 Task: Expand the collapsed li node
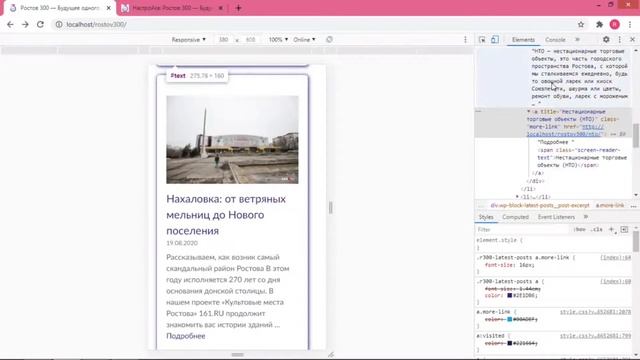[518, 197]
